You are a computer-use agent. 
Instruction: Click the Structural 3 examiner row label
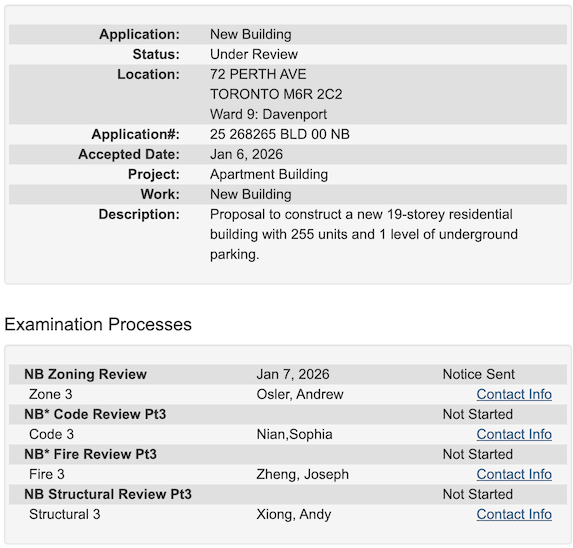pos(65,514)
